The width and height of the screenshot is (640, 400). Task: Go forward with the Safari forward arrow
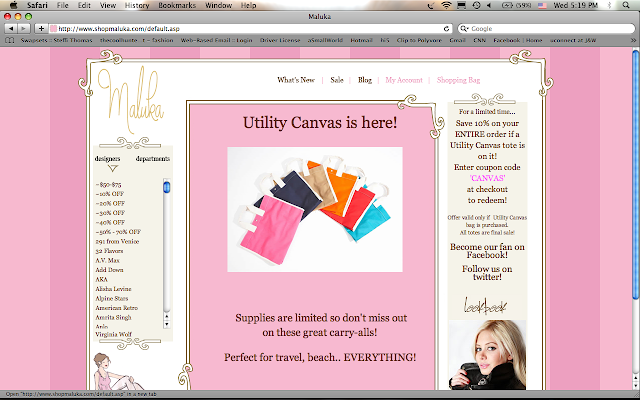point(24,29)
